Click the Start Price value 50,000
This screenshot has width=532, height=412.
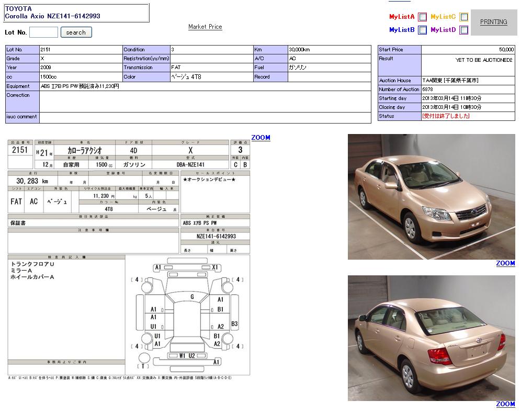click(x=506, y=50)
